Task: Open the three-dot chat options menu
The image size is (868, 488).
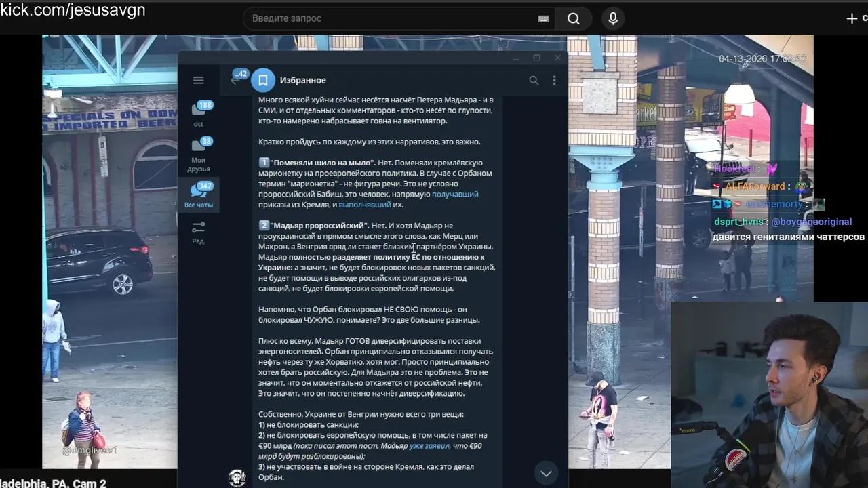Action: tap(554, 80)
